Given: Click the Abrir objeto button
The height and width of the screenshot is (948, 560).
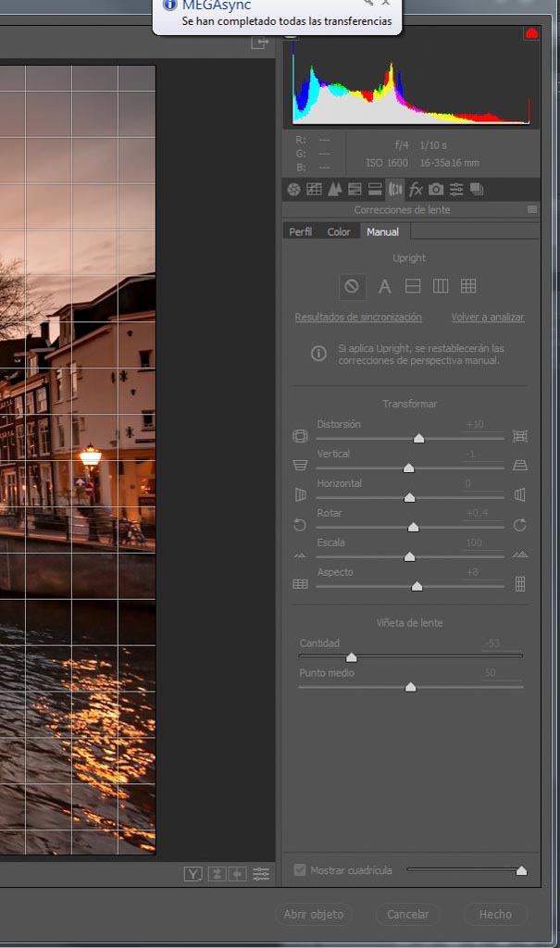Looking at the screenshot, I should point(314,915).
